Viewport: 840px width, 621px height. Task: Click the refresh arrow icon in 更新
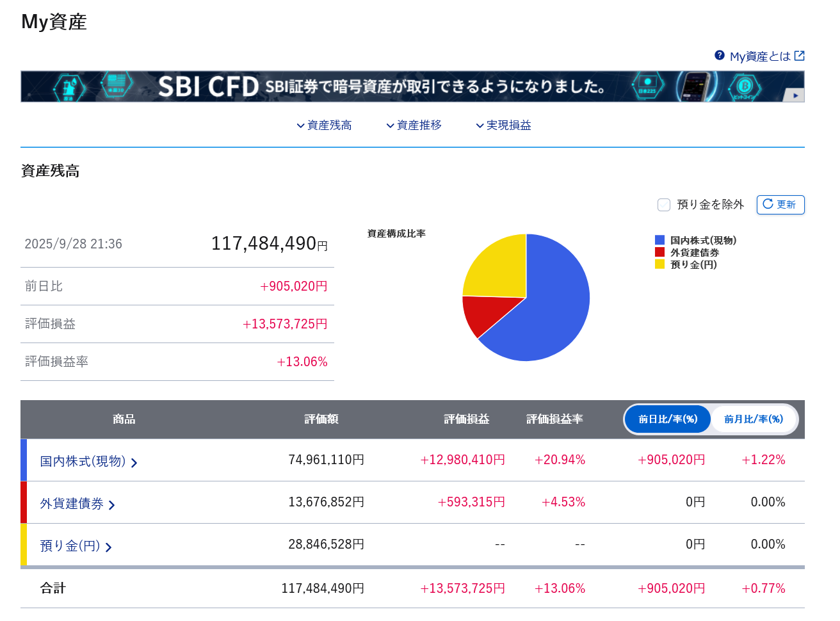pos(768,204)
